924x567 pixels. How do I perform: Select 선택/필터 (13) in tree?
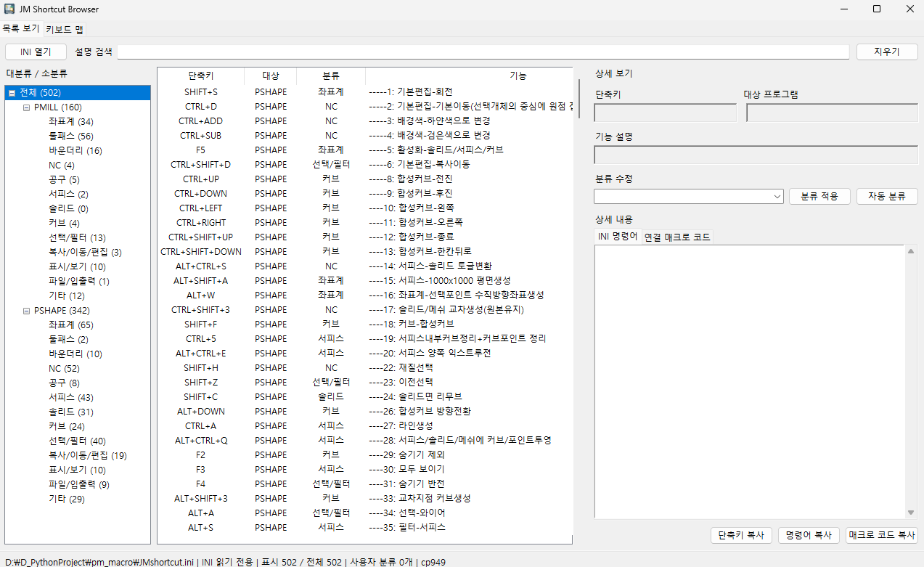click(x=77, y=237)
